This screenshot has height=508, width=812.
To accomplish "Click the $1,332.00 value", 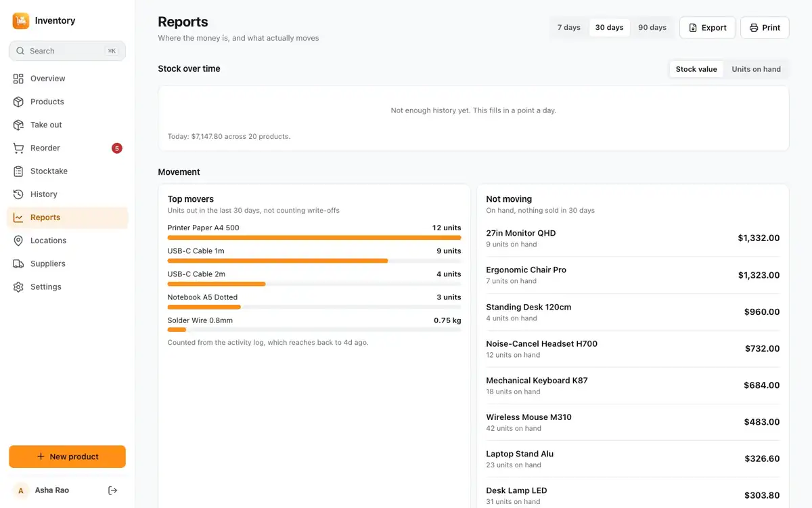I will pos(759,238).
